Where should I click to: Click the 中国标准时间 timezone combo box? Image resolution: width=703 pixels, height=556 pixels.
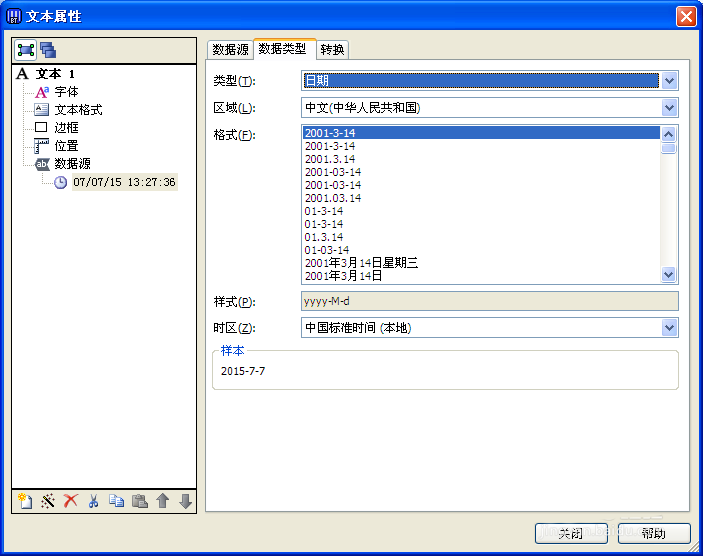pos(490,327)
